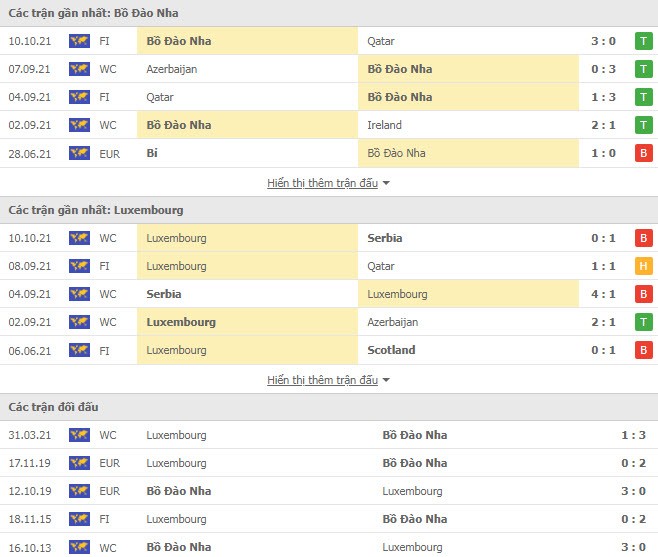Click the arrow next to Luxembourg's 'Hiển thị thêm trận đấu'
Viewport: 658px width, 557px height.
pos(387,380)
